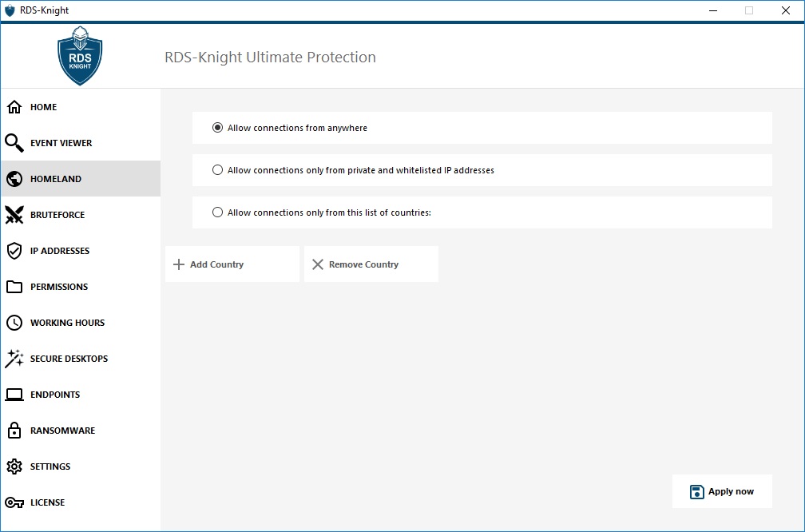Select Allow connections from anywhere radio
This screenshot has height=532, width=805.
coord(218,127)
